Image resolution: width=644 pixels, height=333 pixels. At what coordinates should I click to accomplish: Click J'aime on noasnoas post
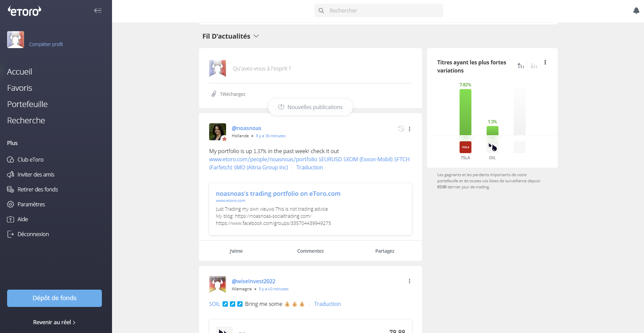(x=236, y=251)
